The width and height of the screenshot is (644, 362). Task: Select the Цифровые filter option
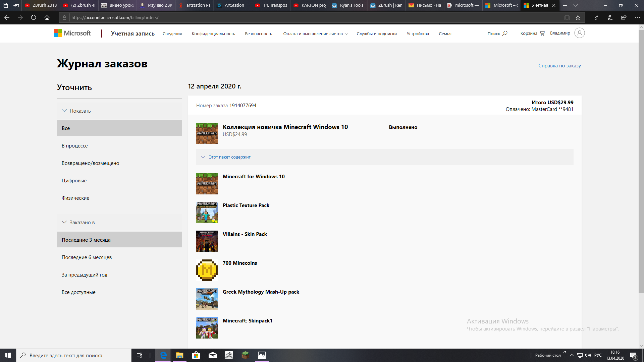tap(119, 180)
